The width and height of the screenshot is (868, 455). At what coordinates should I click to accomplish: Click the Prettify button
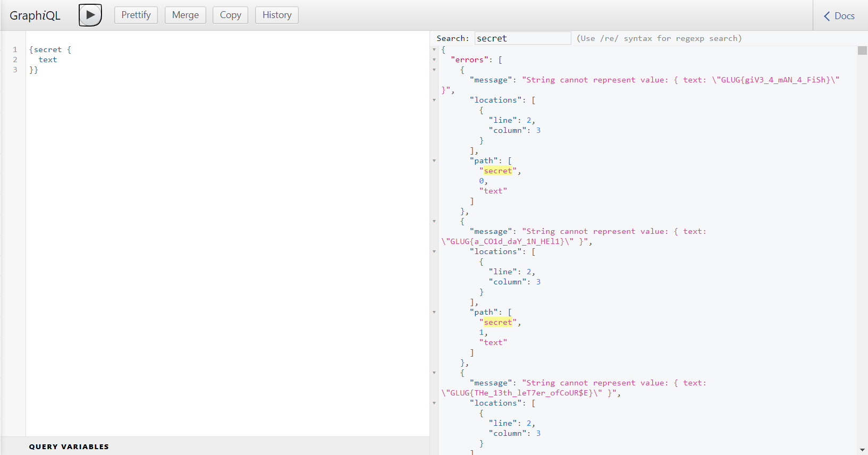pyautogui.click(x=136, y=15)
